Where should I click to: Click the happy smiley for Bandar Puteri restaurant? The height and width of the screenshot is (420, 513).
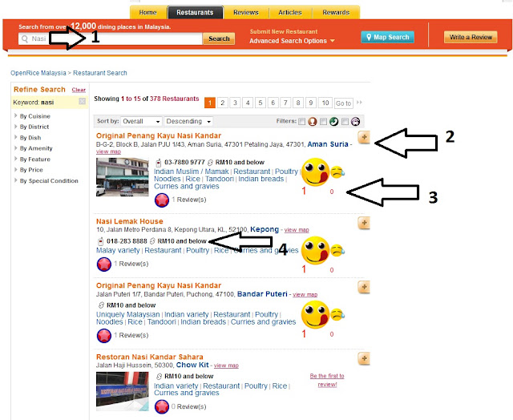pyautogui.click(x=315, y=315)
